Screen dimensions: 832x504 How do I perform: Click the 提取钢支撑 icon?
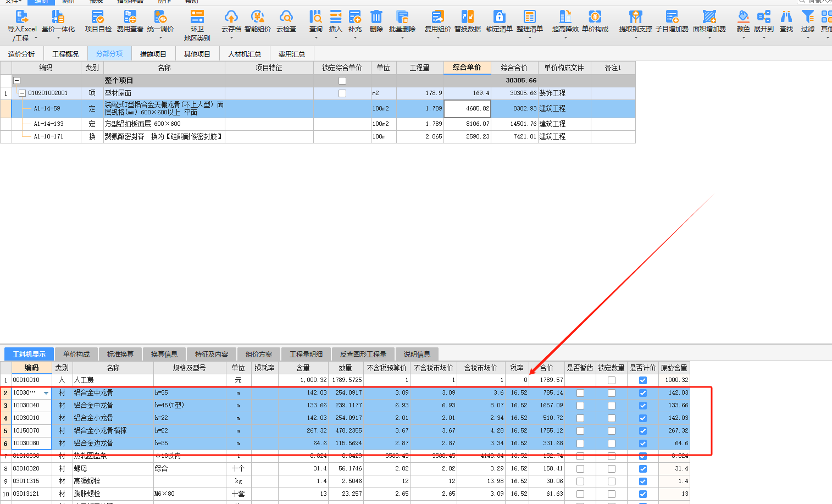coord(636,17)
